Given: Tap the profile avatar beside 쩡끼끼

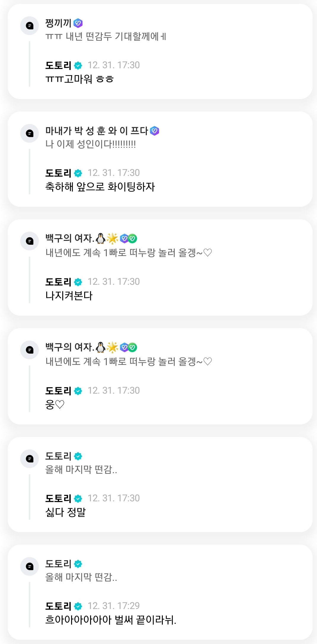Looking at the screenshot, I should (29, 26).
